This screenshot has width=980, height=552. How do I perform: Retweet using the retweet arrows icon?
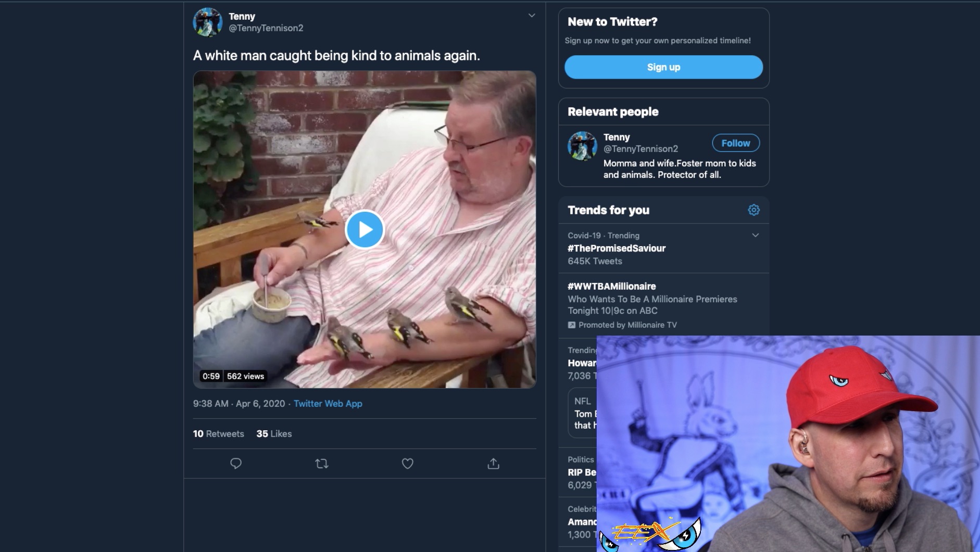pos(322,464)
